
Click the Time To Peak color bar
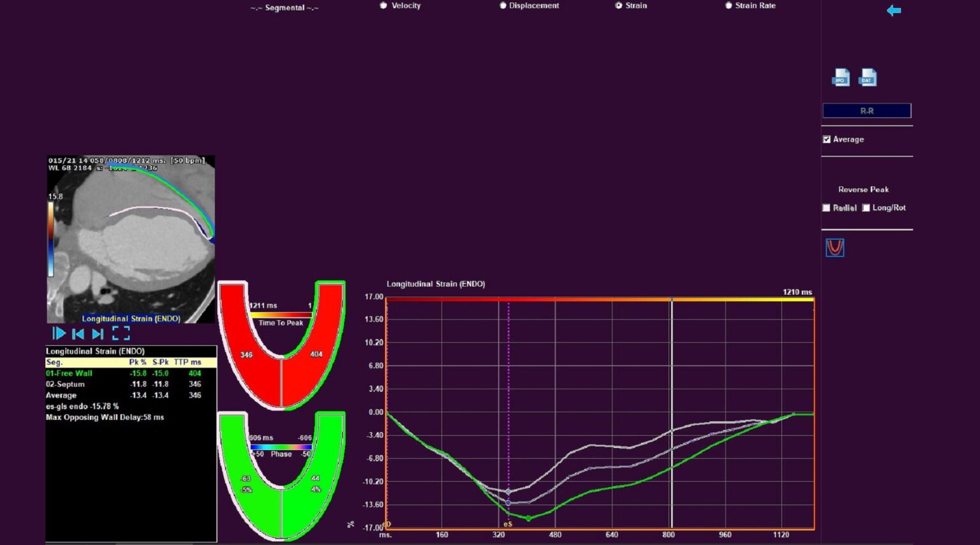click(x=281, y=315)
